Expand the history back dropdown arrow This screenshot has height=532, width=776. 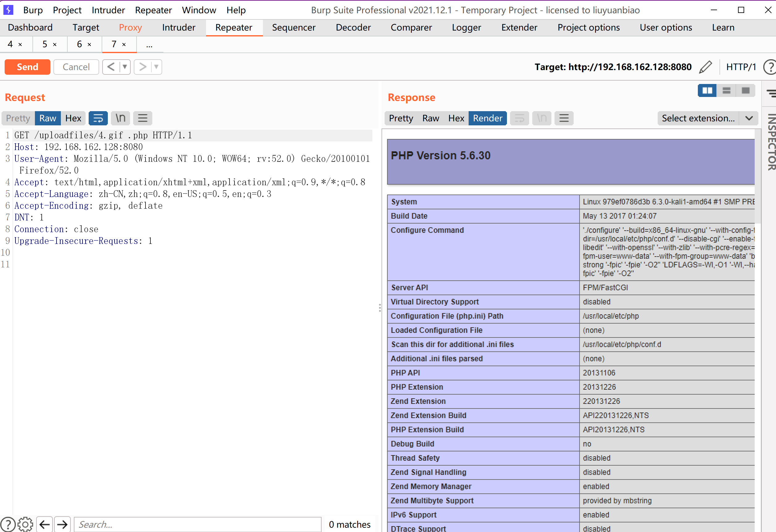(125, 67)
